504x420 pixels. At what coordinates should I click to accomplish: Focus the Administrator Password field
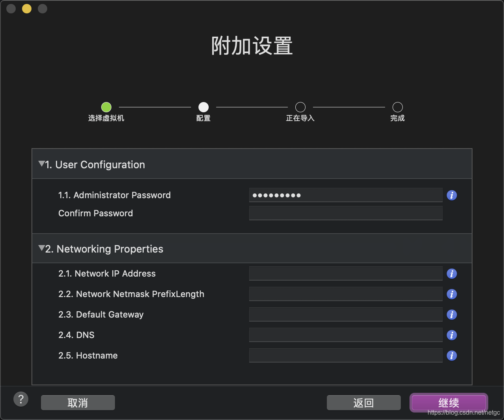pos(346,195)
